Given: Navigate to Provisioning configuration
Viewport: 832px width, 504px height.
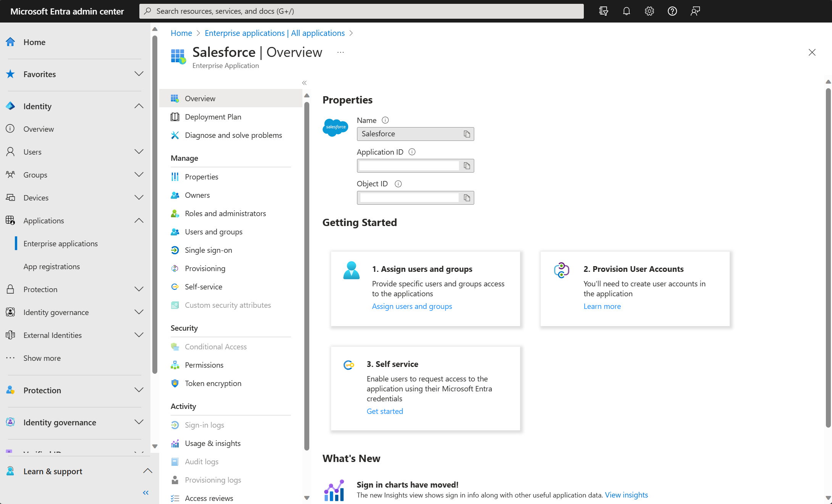Looking at the screenshot, I should pos(205,267).
